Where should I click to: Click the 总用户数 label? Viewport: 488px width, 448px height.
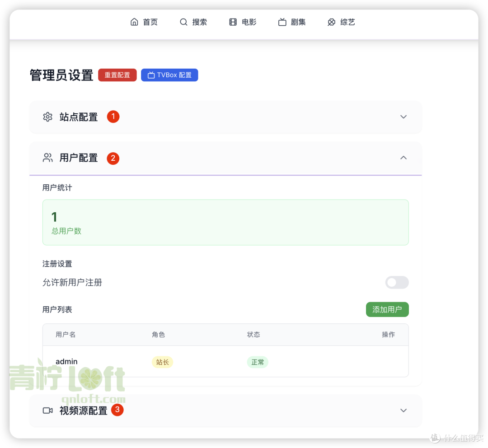pyautogui.click(x=66, y=231)
